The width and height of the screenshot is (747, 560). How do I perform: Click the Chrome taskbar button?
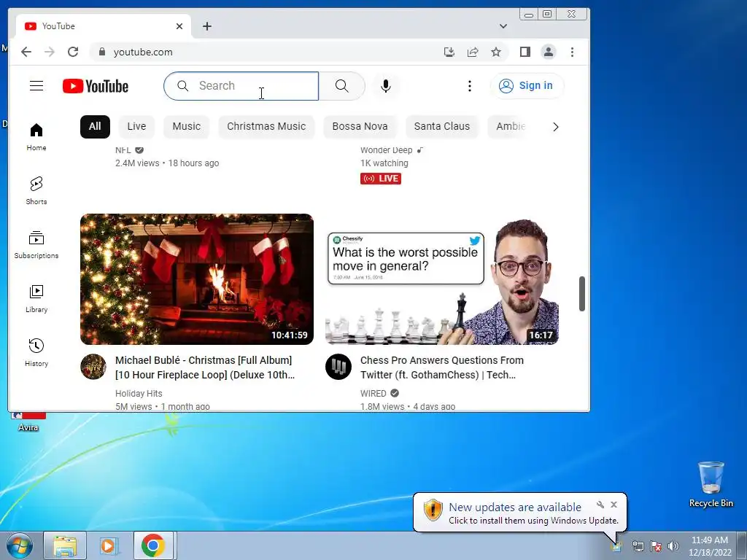coord(153,545)
